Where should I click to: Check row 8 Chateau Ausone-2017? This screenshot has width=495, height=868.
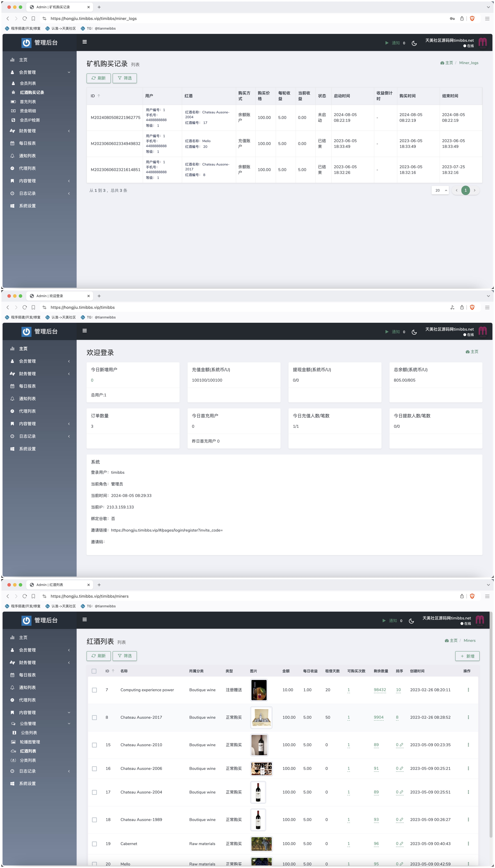point(95,718)
